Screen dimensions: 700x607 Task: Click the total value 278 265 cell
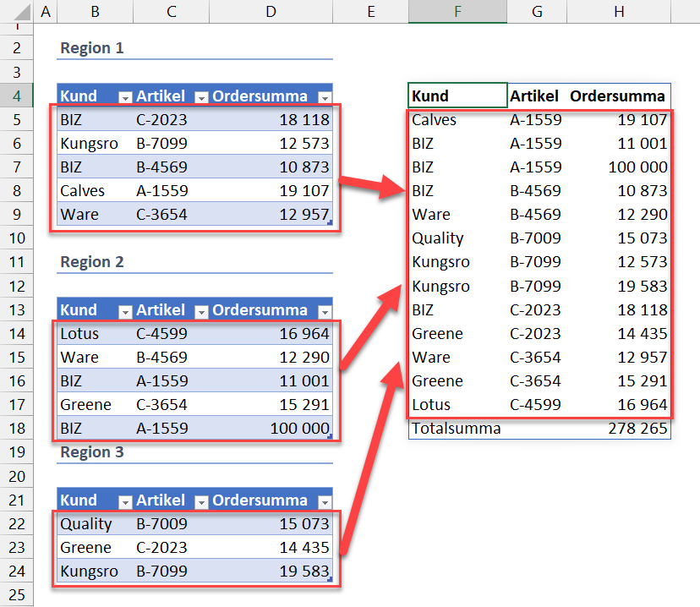(637, 429)
